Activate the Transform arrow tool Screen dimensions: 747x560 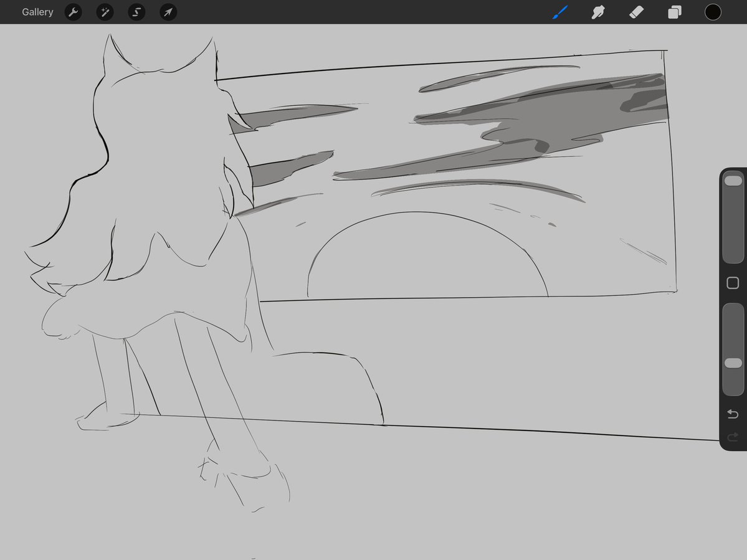coord(168,12)
